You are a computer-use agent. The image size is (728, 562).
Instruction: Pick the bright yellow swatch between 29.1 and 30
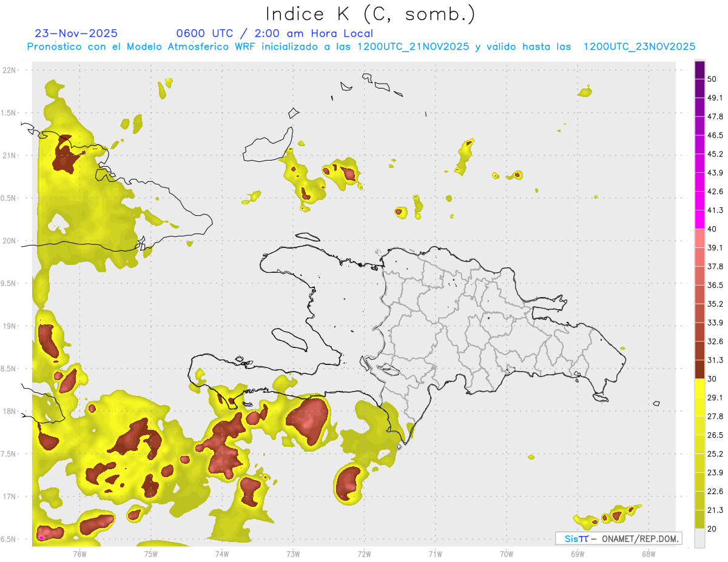pyautogui.click(x=699, y=389)
